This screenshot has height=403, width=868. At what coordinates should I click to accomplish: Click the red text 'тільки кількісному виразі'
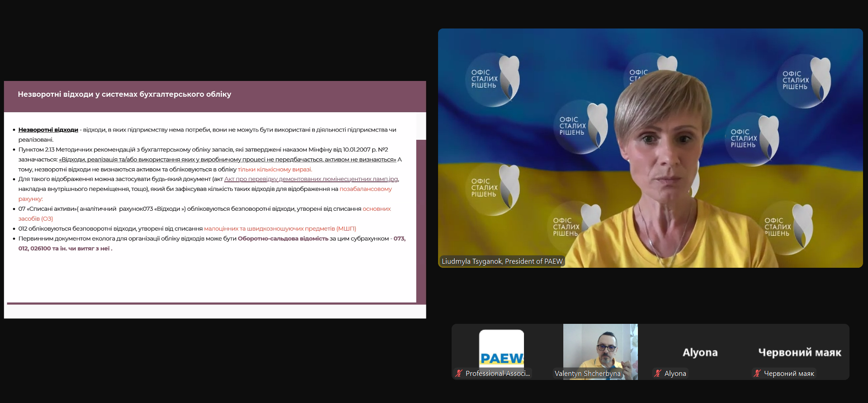274,170
